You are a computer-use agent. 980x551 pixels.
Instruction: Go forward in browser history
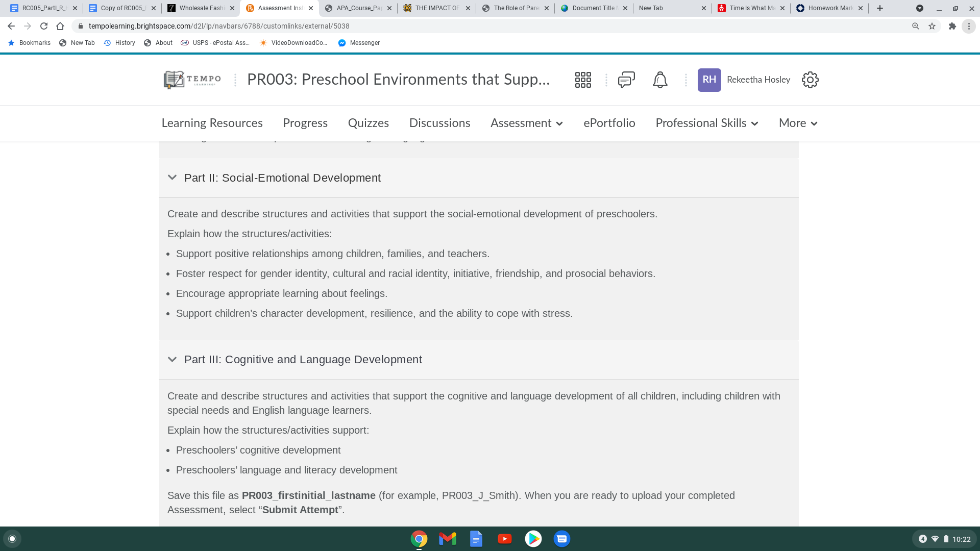(x=28, y=26)
